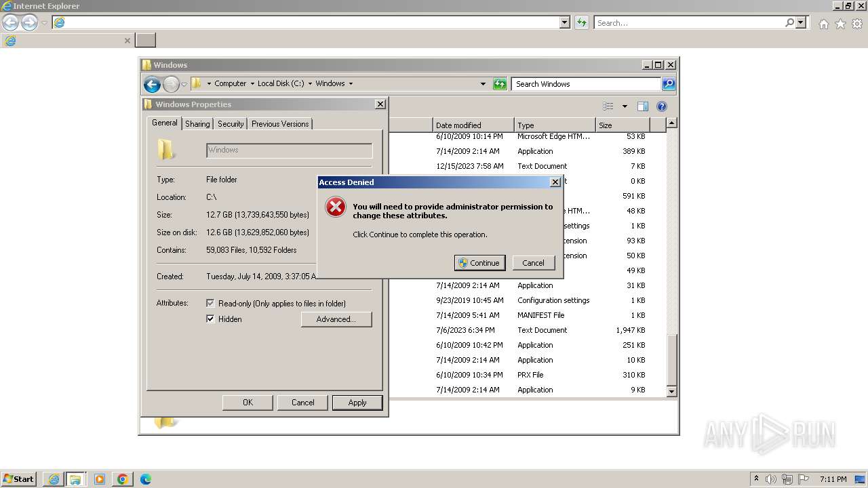Open Explorer help question mark icon
The width and height of the screenshot is (868, 488).
[x=662, y=106]
